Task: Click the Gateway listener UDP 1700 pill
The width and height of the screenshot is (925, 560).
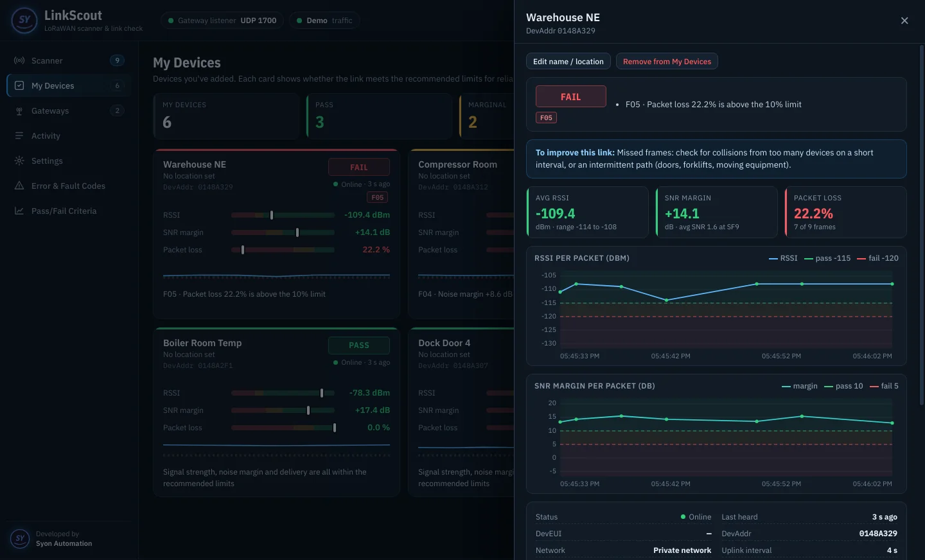Action: point(222,21)
